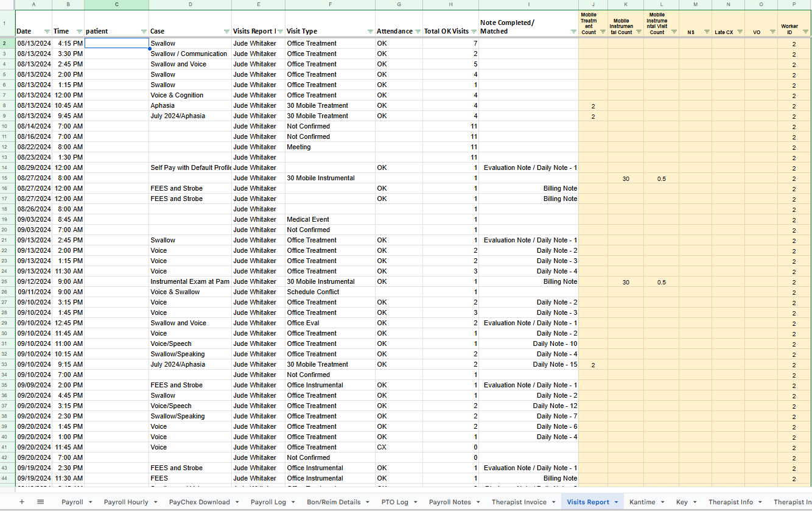Image resolution: width=812 pixels, height=511 pixels.
Task: Select the 'Office Eval' visit type cell
Action: click(x=330, y=323)
